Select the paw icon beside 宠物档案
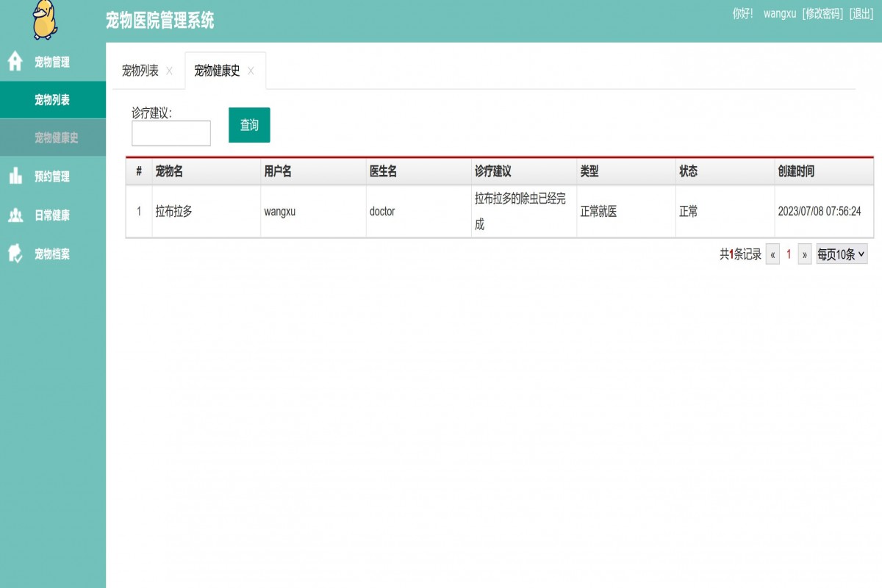Image resolution: width=882 pixels, height=588 pixels. point(14,254)
